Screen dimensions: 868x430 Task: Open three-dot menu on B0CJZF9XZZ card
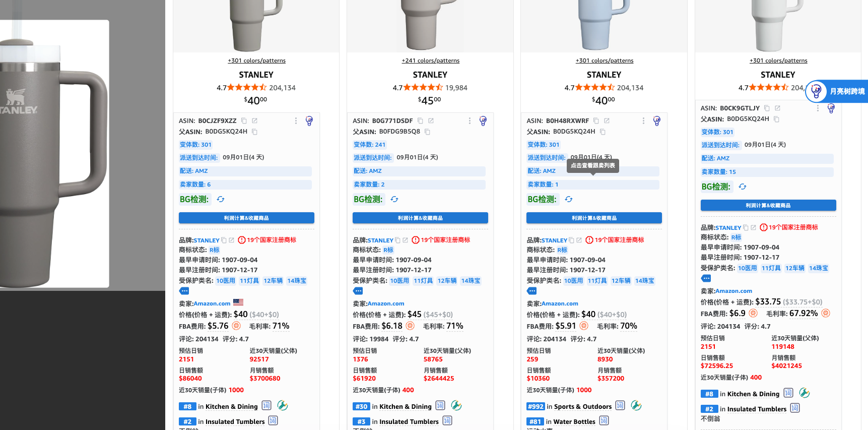pyautogui.click(x=296, y=121)
